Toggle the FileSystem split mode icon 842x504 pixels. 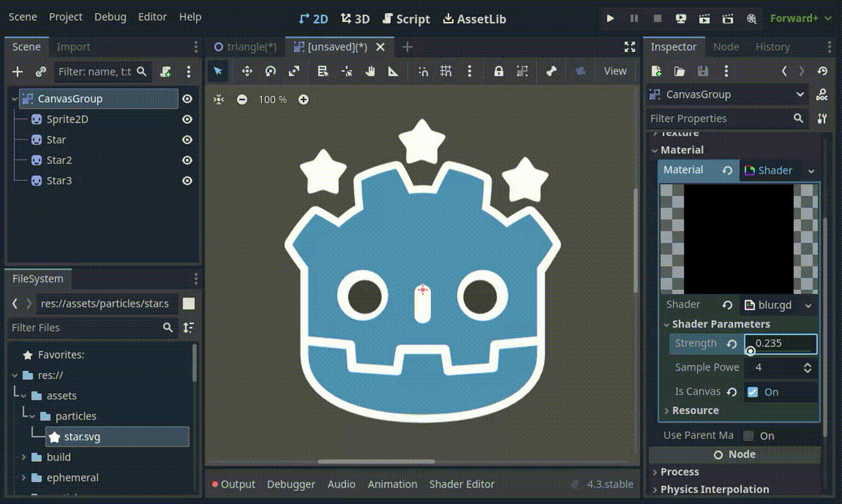click(x=188, y=304)
